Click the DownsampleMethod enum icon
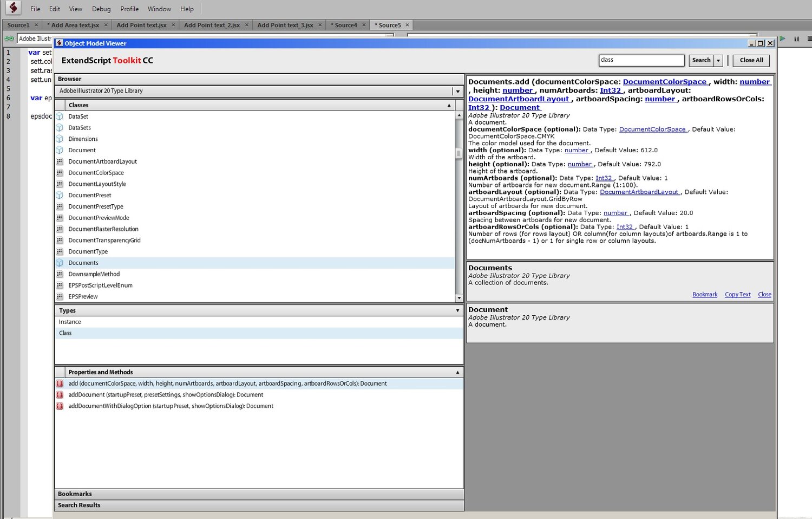 [60, 274]
